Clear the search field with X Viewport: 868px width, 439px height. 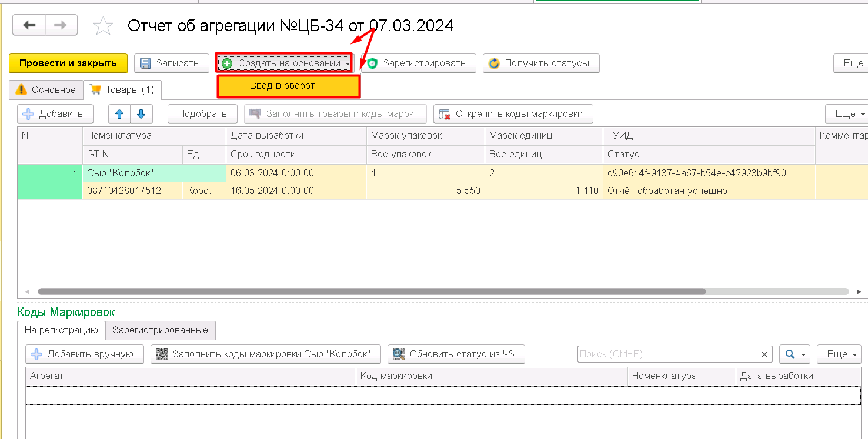[764, 354]
